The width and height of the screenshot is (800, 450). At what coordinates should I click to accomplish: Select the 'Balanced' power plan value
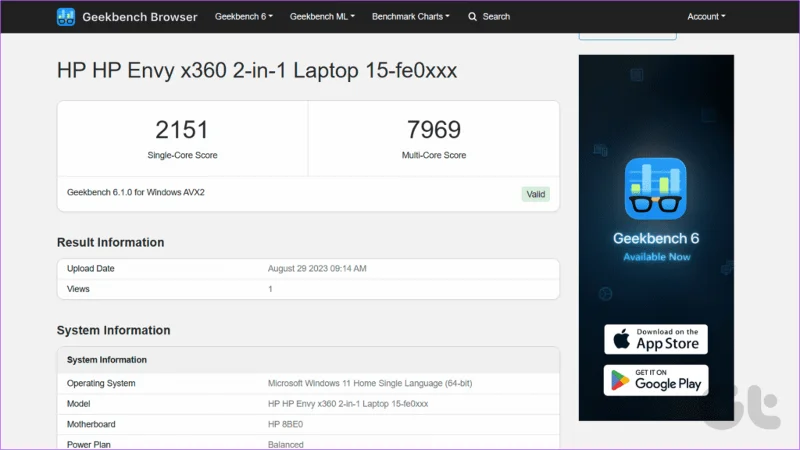pyautogui.click(x=285, y=444)
